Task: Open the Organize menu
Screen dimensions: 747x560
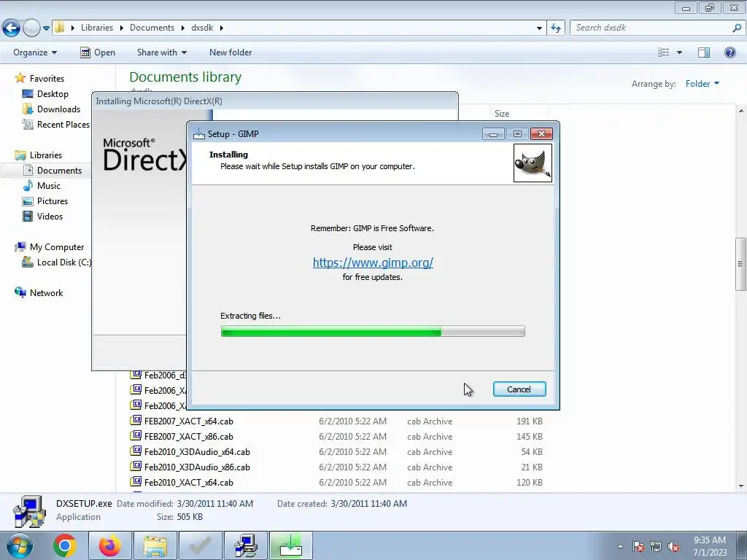Action: (x=35, y=52)
